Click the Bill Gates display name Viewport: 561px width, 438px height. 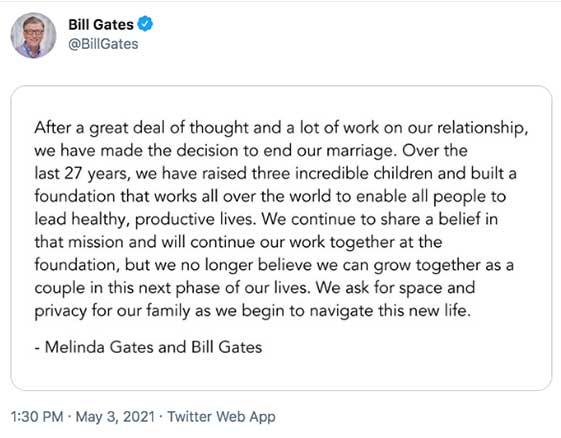101,25
